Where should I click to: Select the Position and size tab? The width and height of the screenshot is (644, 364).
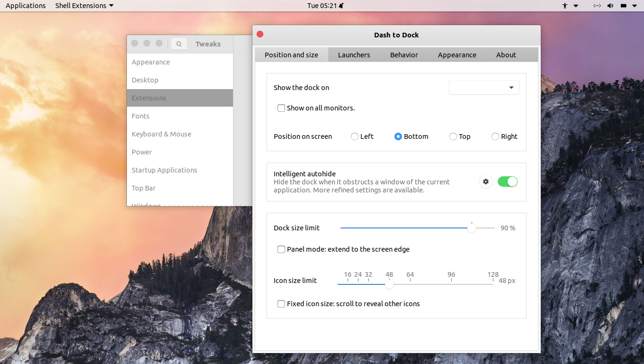point(291,55)
